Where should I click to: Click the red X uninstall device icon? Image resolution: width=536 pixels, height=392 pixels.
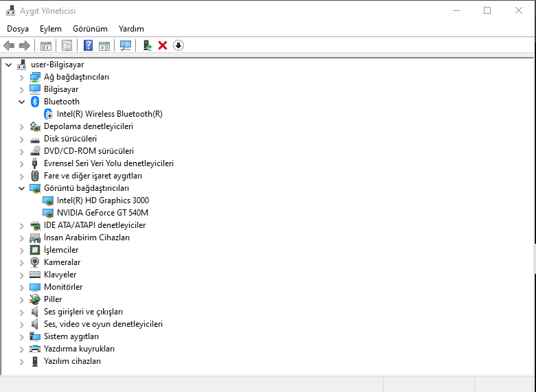pos(163,45)
